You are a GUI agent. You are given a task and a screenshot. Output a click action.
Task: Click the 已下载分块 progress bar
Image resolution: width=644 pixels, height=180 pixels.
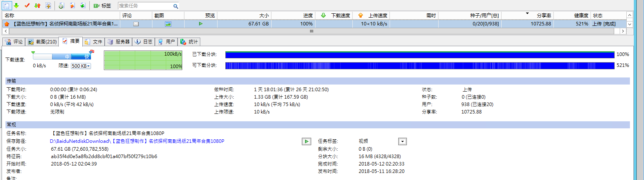(420, 54)
